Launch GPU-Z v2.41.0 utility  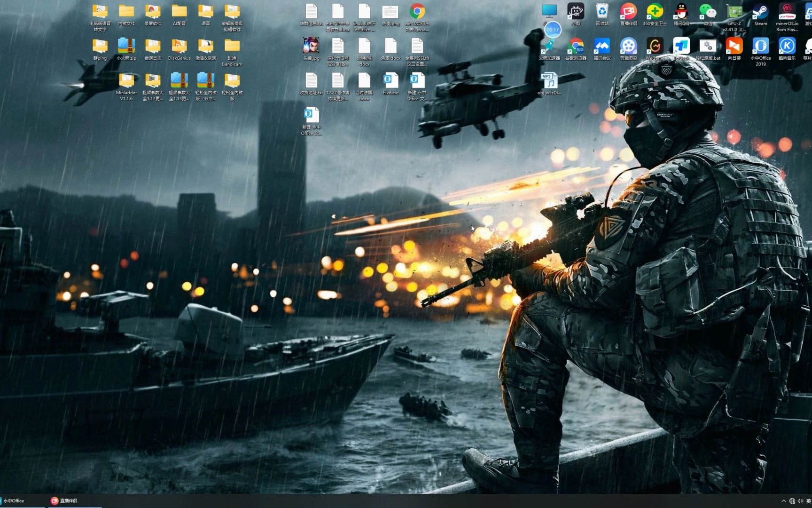point(734,17)
